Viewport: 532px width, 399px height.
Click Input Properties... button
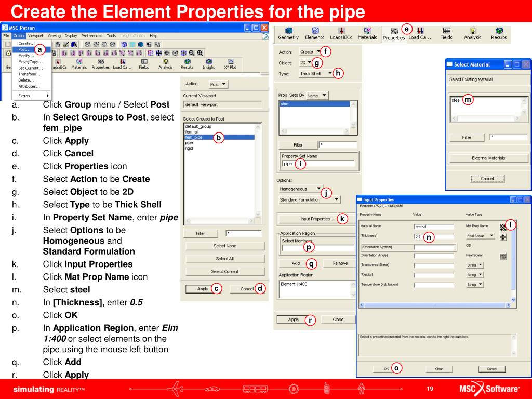coord(317,219)
